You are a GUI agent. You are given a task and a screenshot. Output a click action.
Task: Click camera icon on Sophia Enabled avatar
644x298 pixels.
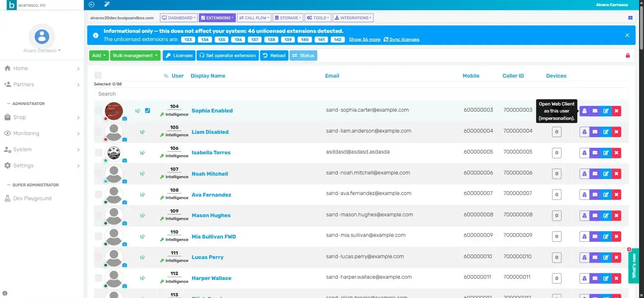(125, 119)
